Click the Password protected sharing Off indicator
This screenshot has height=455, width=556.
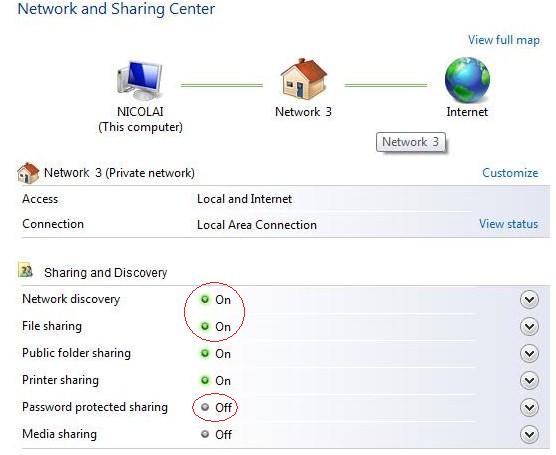(x=216, y=407)
